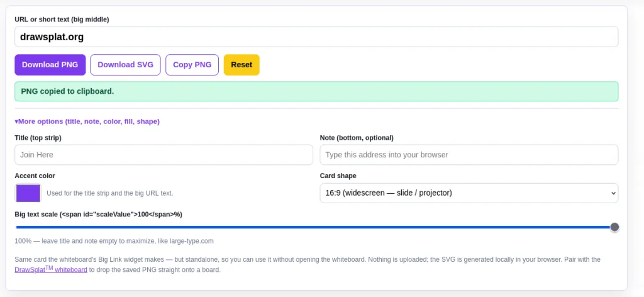This screenshot has width=644, height=297.
Task: Click the 'PNG copied to clipboard.' message
Action: point(316,92)
